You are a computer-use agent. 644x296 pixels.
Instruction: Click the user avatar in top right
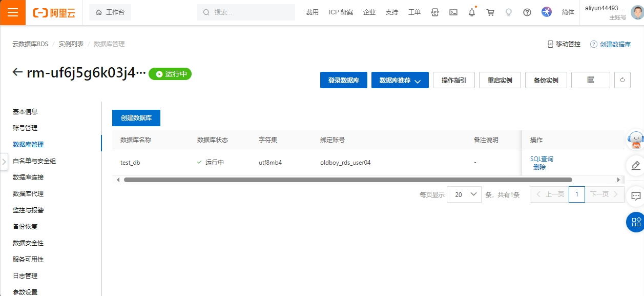tap(637, 12)
